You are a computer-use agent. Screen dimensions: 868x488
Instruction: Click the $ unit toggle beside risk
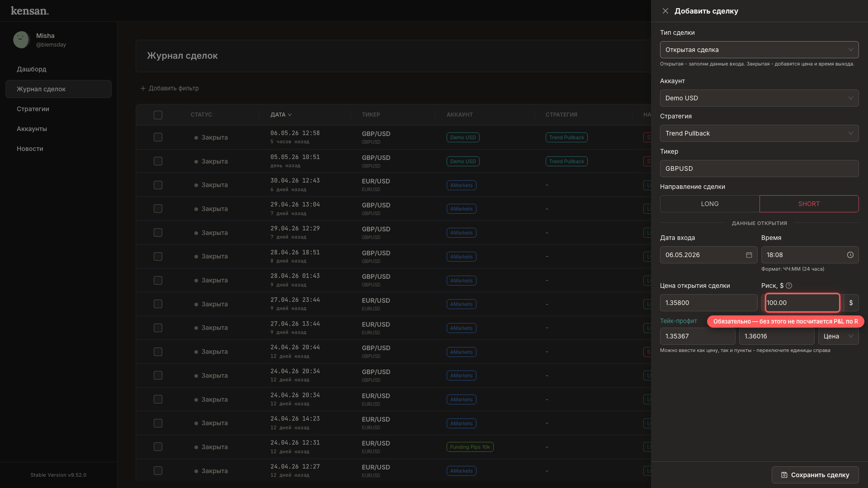click(851, 303)
